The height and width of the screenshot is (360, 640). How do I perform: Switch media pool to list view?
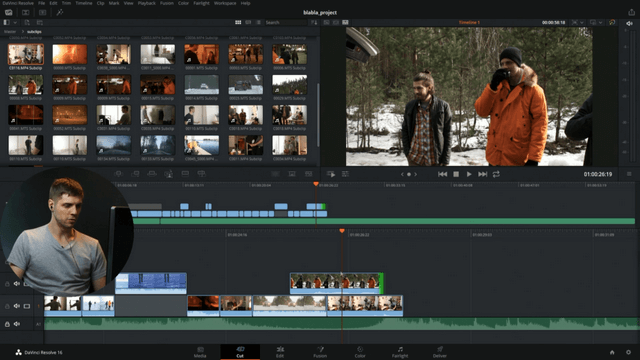coord(258,22)
